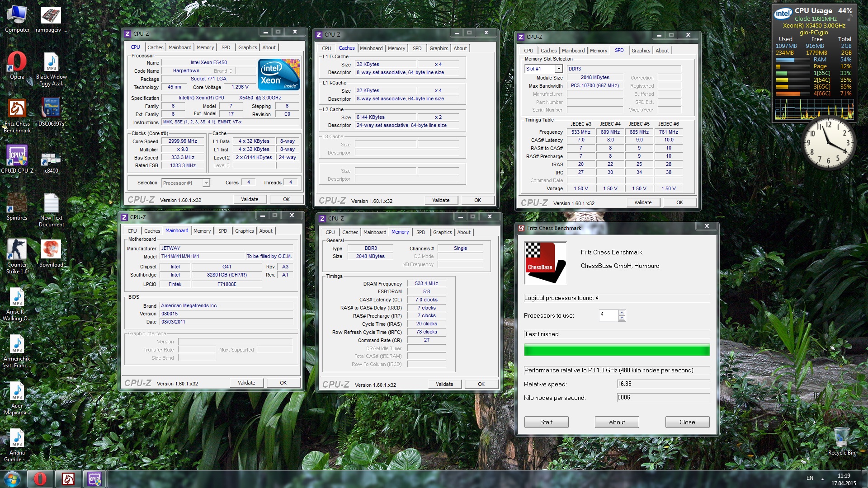Click the Relative speed value field
Image resolution: width=868 pixels, height=488 pixels.
[662, 384]
